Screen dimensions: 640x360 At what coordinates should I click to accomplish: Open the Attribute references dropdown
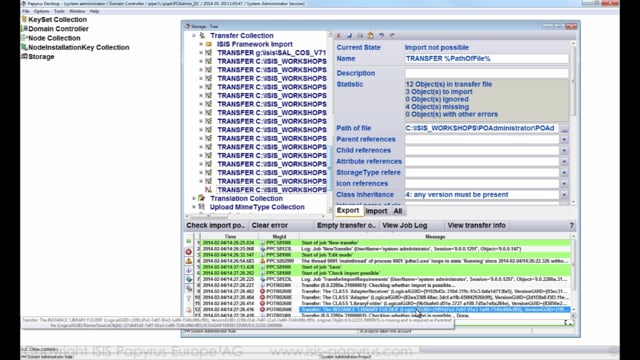click(564, 161)
